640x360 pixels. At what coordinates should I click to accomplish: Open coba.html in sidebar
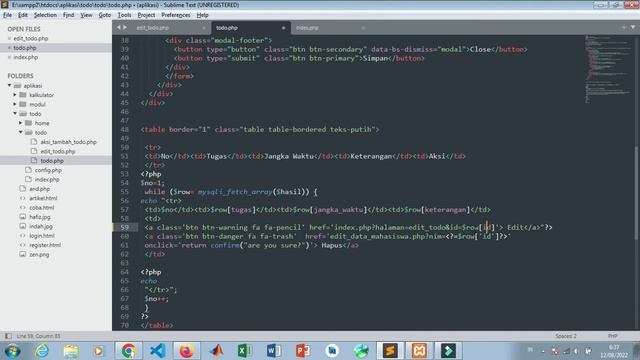coord(41,208)
